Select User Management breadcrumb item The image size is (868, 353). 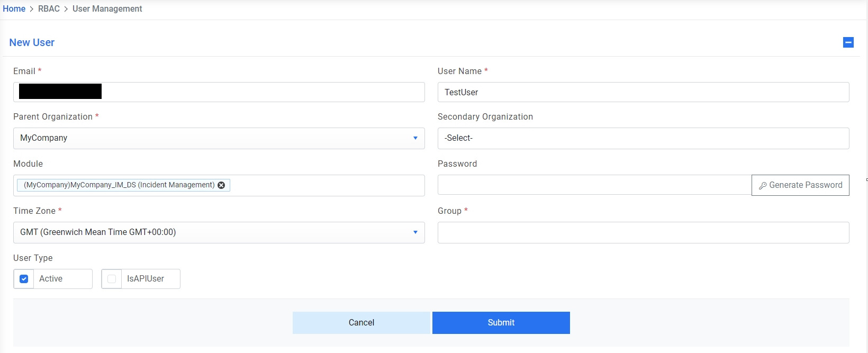(x=107, y=9)
